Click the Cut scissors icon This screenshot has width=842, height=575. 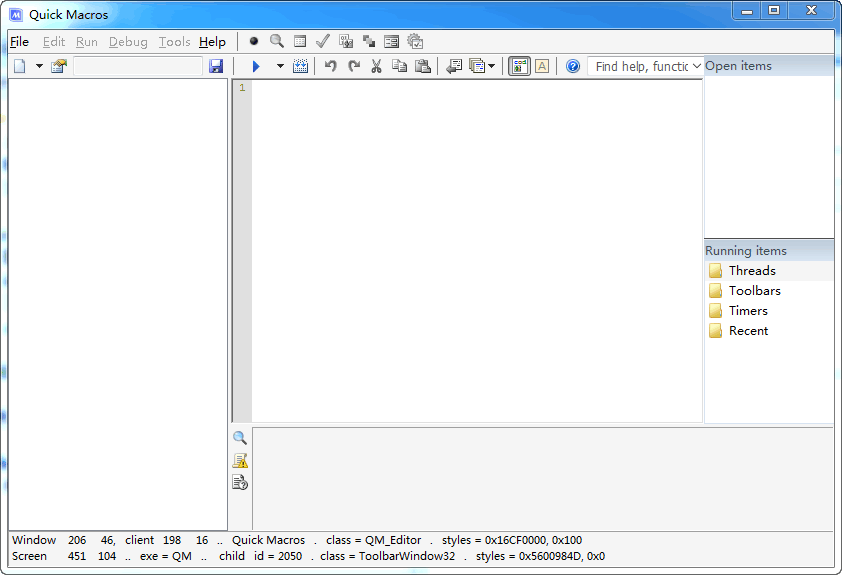coord(377,66)
